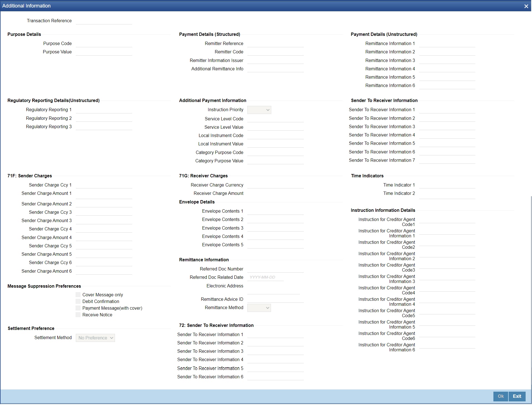Screen dimensions: 532x405
Task: Select the Category Purpose Value field
Action: (275, 161)
